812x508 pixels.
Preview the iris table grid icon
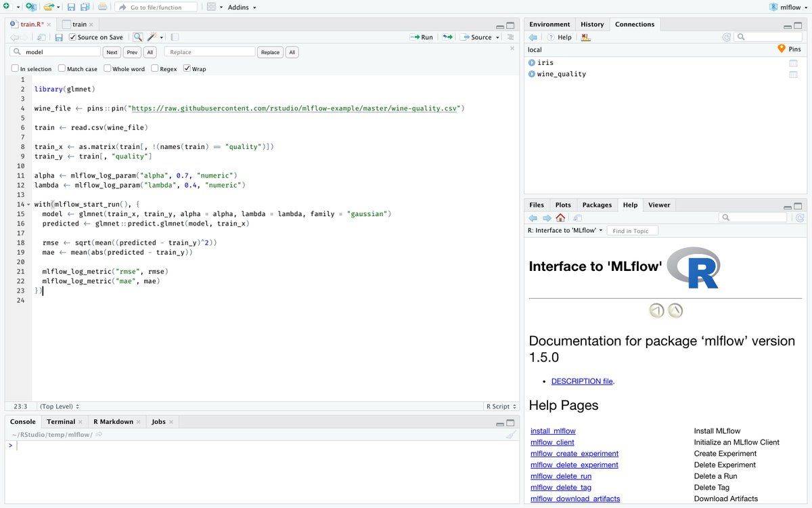pos(793,63)
